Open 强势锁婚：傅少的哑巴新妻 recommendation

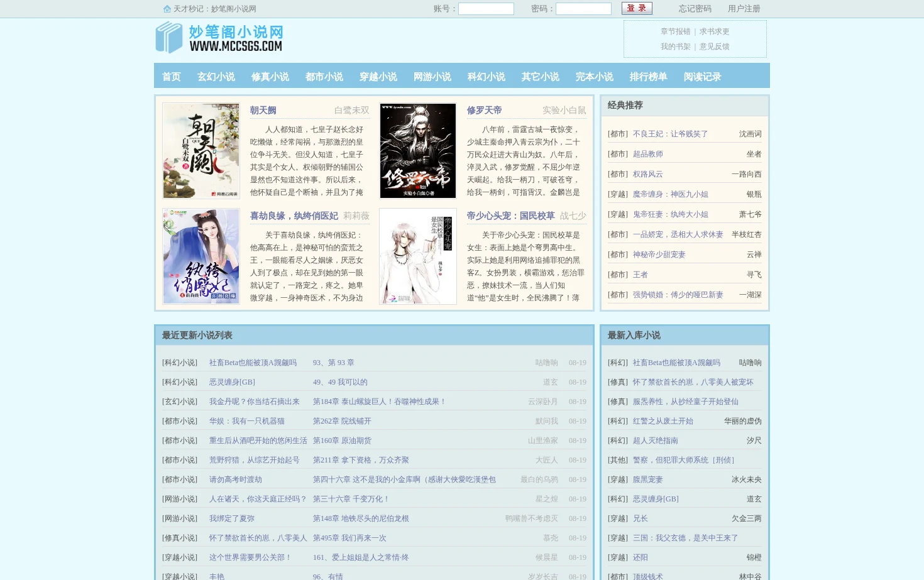coord(678,295)
